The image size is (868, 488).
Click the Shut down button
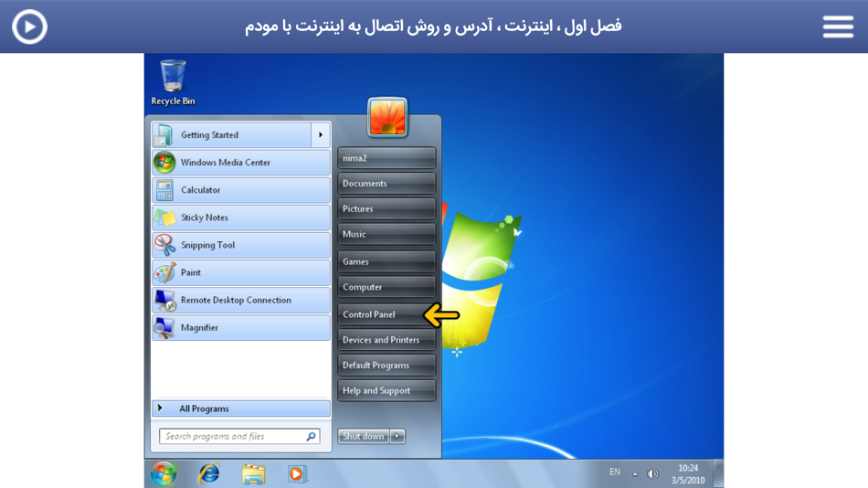click(x=364, y=437)
